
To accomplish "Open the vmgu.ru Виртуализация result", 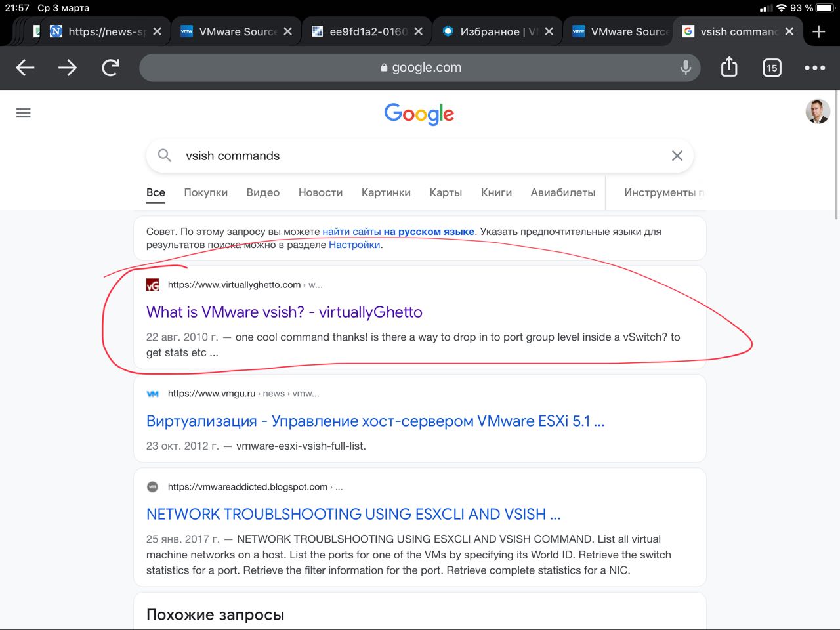I will (375, 421).
